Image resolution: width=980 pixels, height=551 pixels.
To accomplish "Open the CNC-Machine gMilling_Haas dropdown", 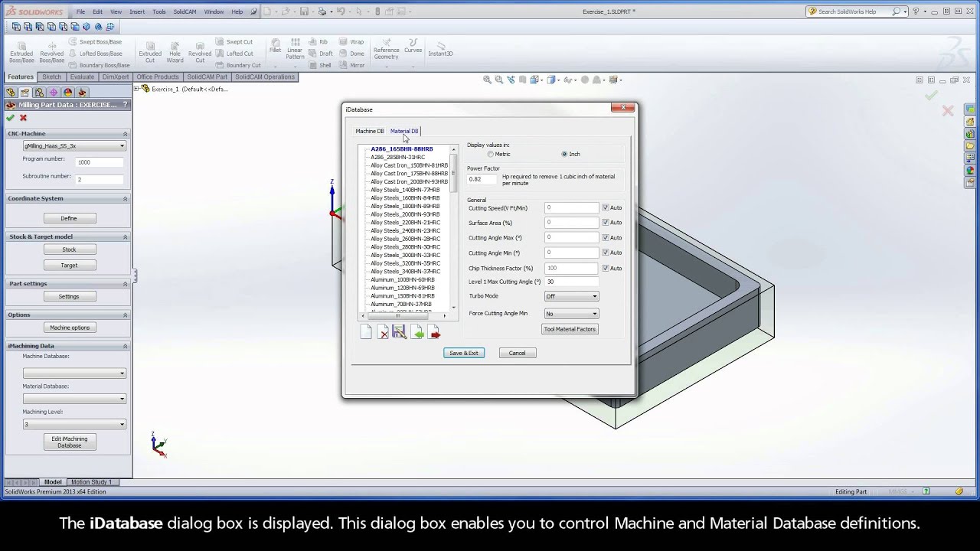I will tap(74, 145).
